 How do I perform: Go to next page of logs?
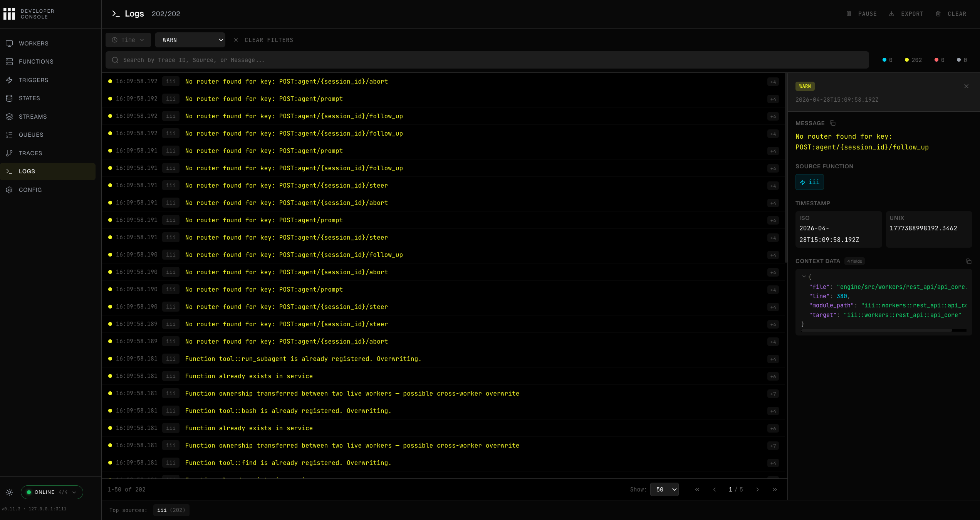pyautogui.click(x=757, y=490)
